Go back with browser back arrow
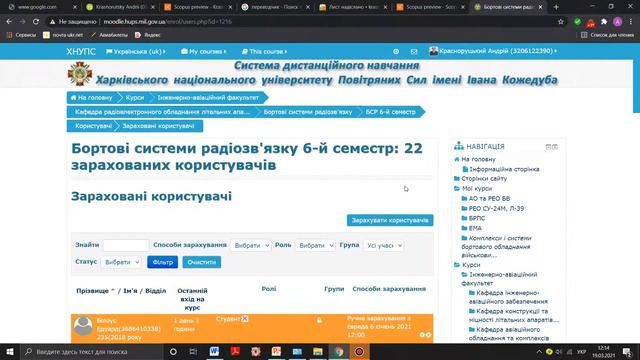Image resolution: width=640 pixels, height=360 pixels. point(9,22)
